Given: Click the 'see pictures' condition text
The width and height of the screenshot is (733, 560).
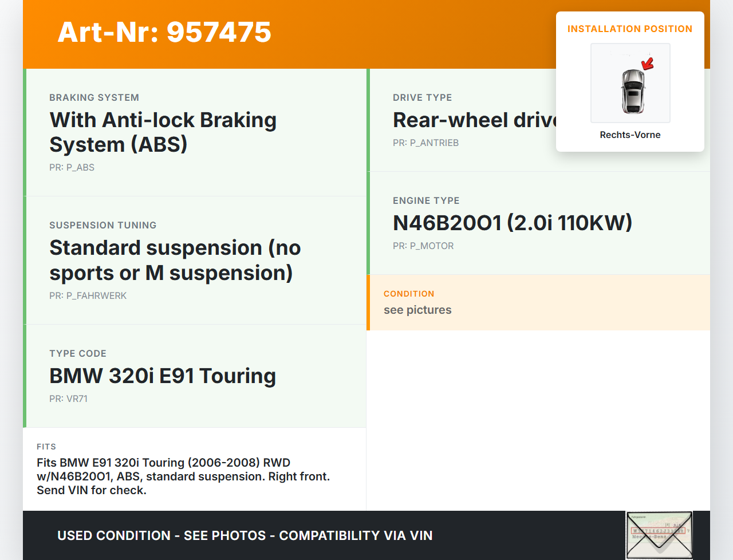Looking at the screenshot, I should point(417,310).
